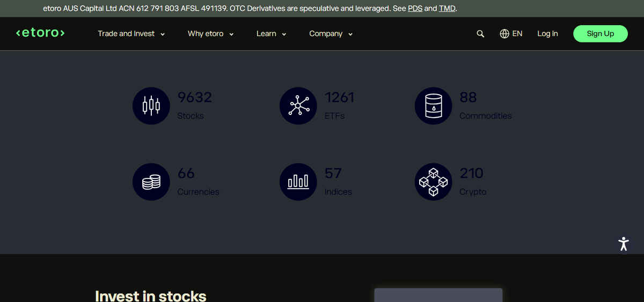
Task: Click the Log In link
Action: [x=547, y=33]
